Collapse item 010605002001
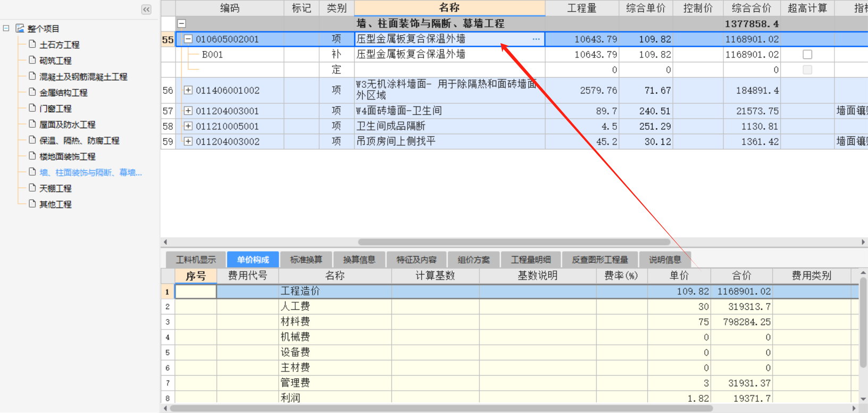 188,39
